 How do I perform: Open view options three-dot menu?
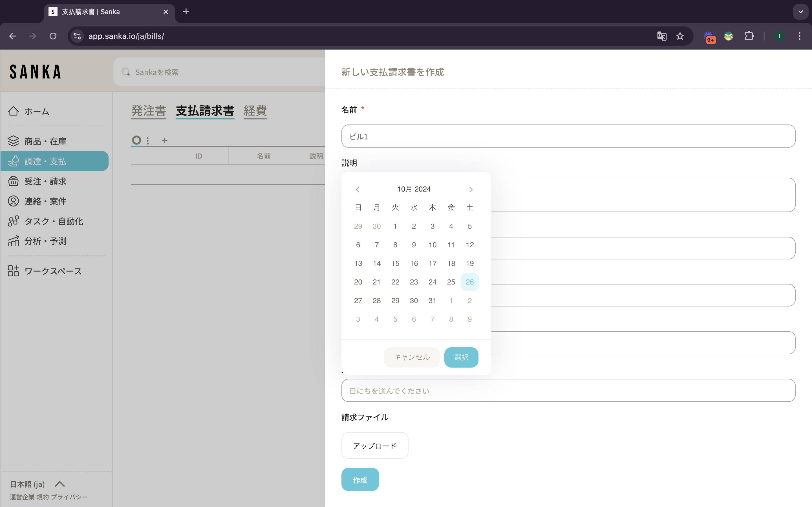point(148,141)
